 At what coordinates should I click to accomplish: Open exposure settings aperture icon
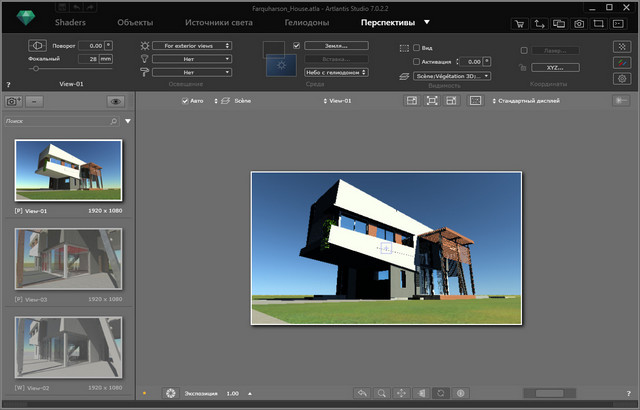tap(170, 394)
